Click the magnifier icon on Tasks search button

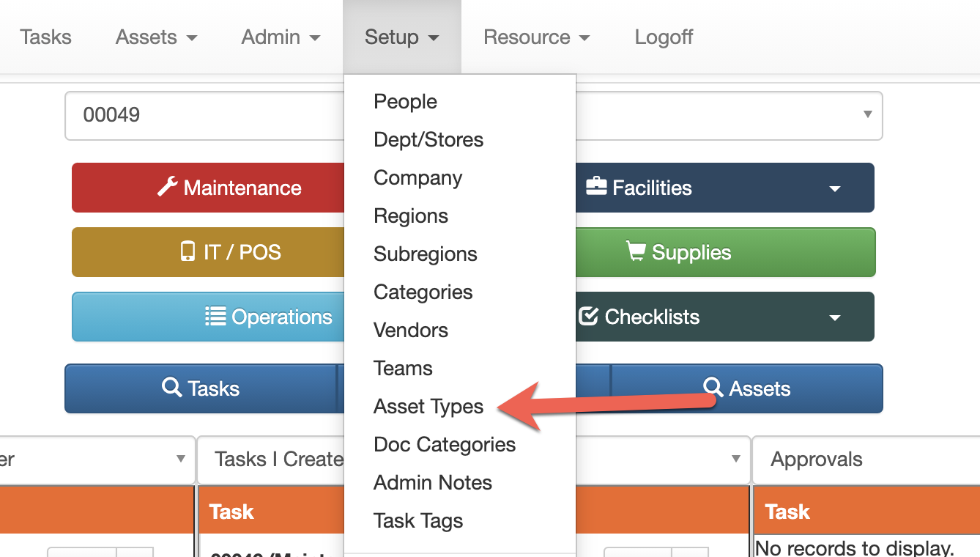coord(171,388)
